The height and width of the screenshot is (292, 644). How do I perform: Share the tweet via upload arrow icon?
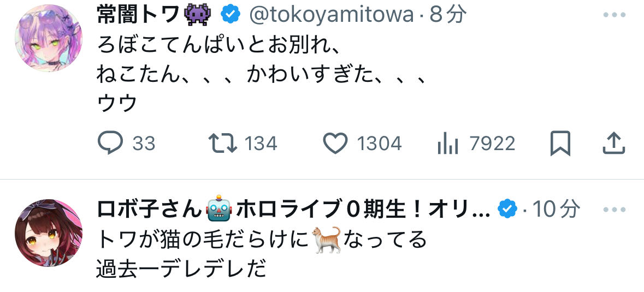point(613,144)
